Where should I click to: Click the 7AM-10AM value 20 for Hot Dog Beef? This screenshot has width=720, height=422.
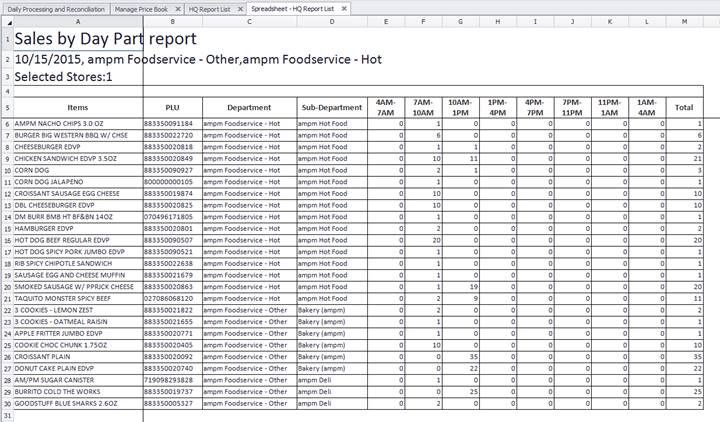(x=423, y=240)
